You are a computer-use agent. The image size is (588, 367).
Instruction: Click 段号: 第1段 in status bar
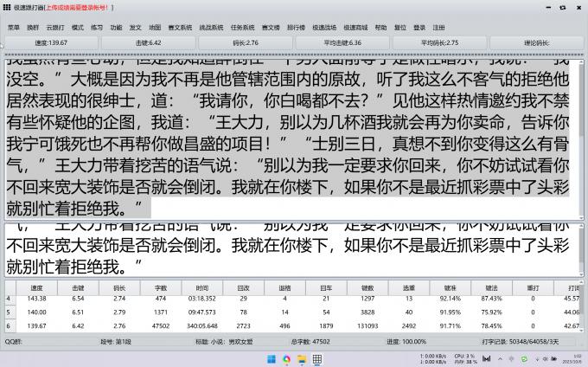point(116,342)
